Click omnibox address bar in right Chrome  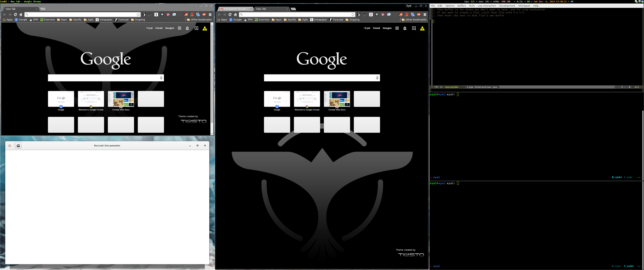tap(297, 14)
